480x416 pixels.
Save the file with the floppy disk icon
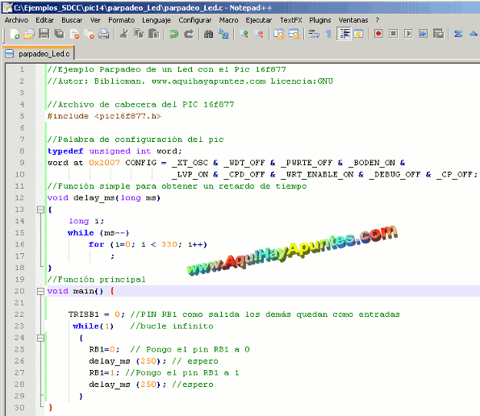tap(44, 34)
